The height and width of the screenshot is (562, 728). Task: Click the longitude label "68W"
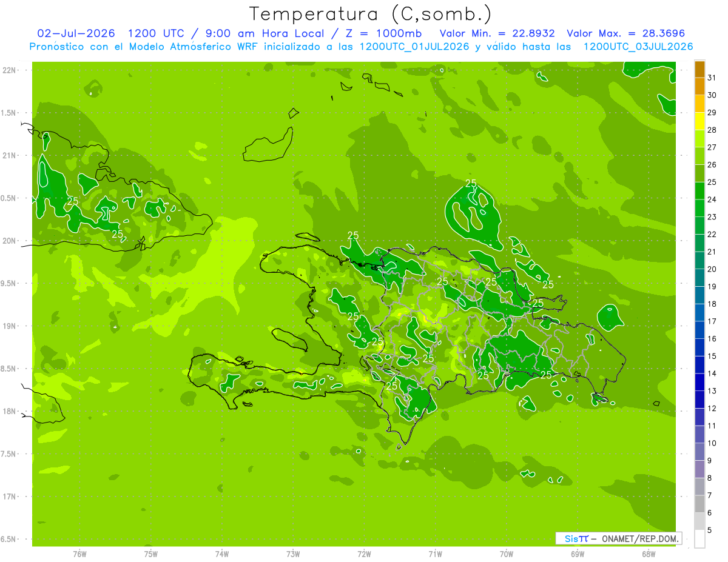click(x=649, y=554)
